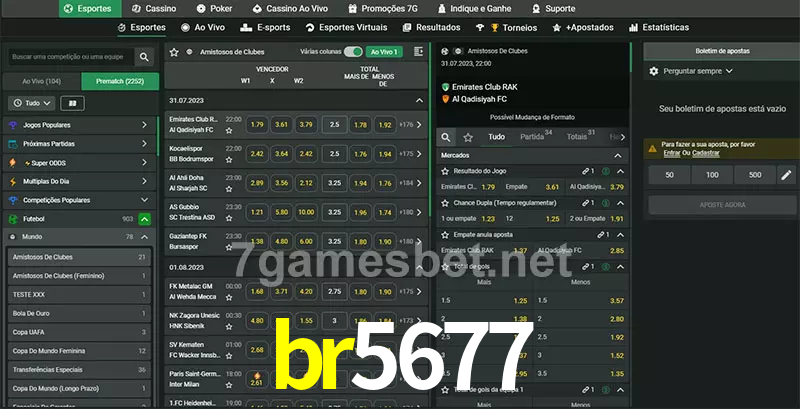This screenshot has width=800, height=409.
Task: Open the Tudo time filter dropdown
Action: point(30,103)
